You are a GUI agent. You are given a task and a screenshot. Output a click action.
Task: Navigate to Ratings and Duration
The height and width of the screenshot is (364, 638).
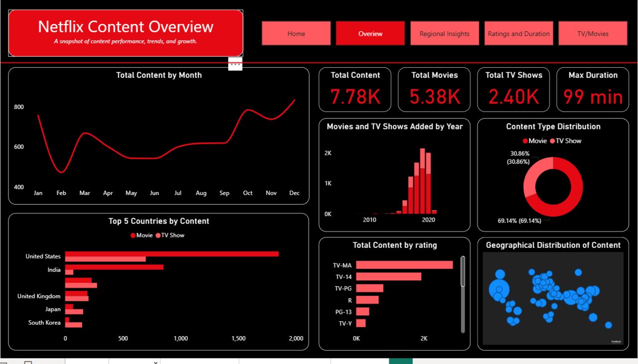(519, 33)
